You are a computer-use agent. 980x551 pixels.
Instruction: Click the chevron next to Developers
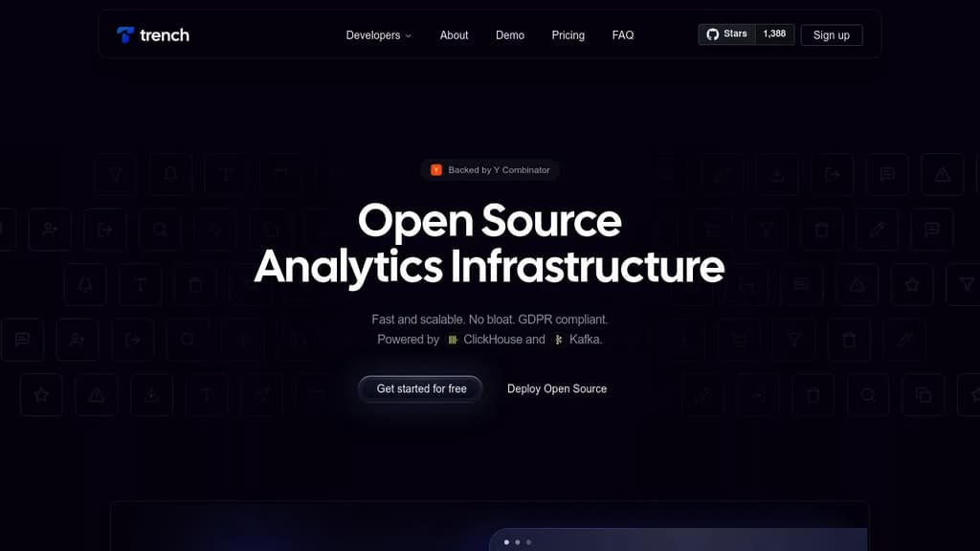pyautogui.click(x=408, y=36)
